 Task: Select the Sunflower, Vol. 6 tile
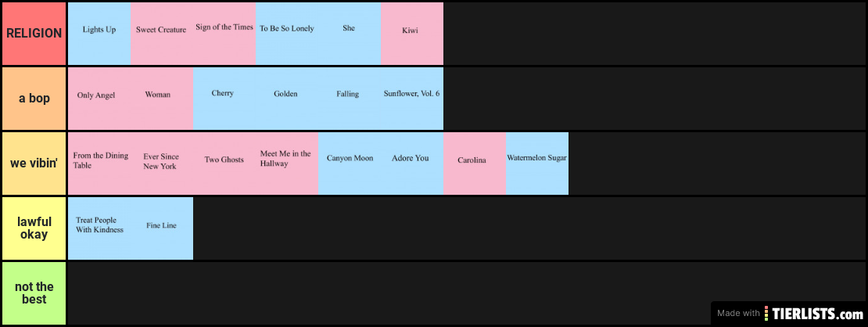pos(412,99)
